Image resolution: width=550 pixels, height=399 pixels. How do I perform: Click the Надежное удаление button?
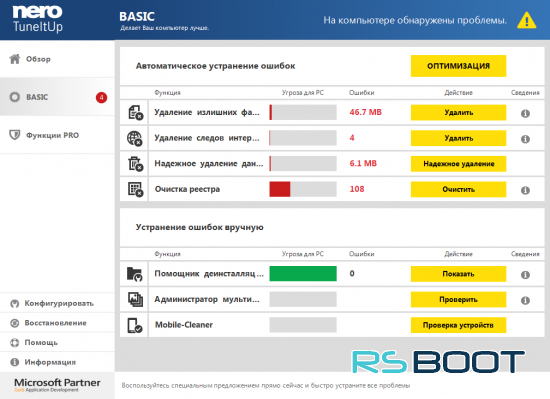pos(458,164)
